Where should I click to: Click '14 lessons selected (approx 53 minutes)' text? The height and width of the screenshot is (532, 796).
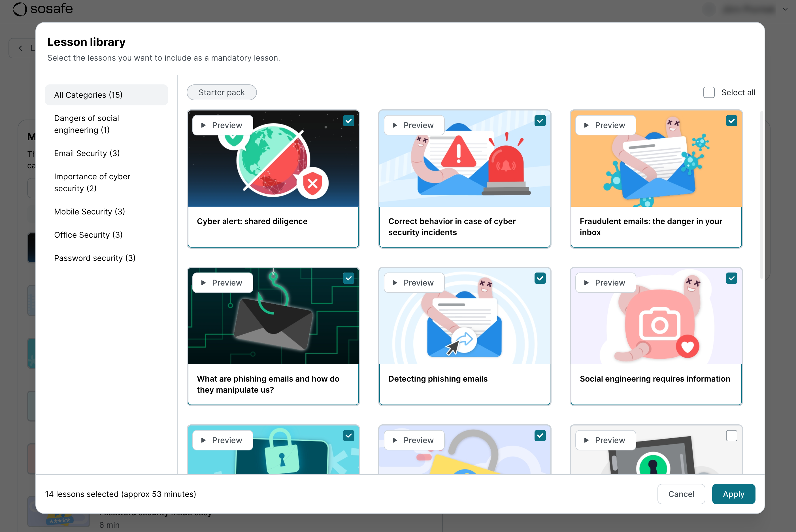pyautogui.click(x=120, y=494)
